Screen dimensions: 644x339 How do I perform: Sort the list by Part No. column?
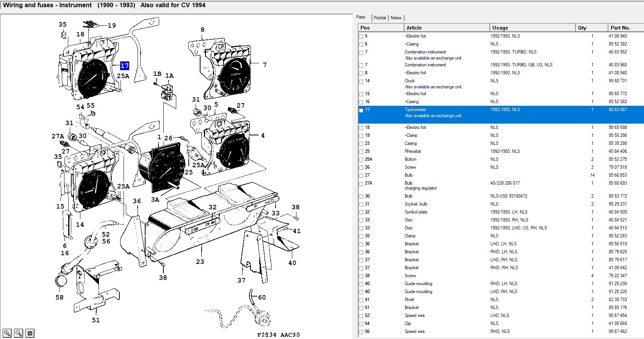[620, 28]
